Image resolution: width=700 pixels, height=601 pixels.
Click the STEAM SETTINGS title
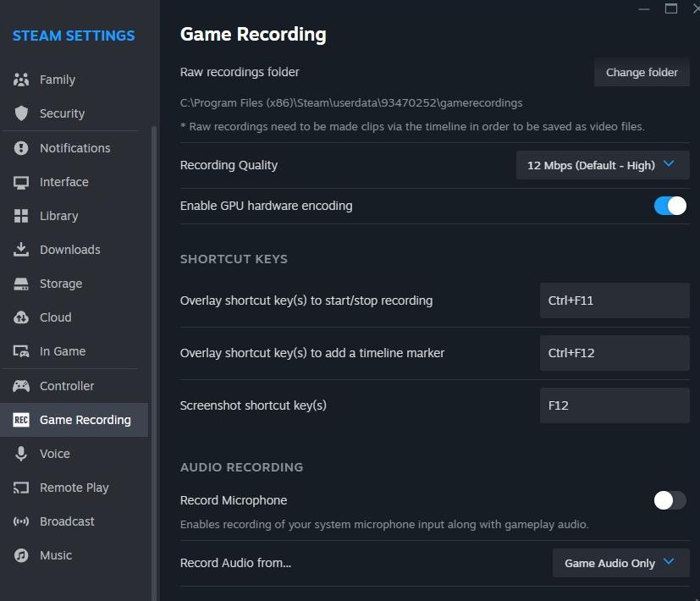(x=74, y=36)
